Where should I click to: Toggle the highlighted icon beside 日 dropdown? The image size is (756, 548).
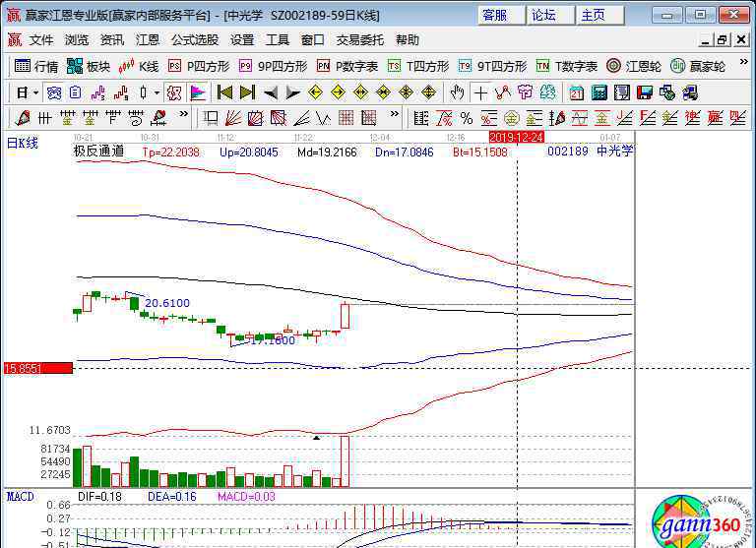[x=53, y=92]
